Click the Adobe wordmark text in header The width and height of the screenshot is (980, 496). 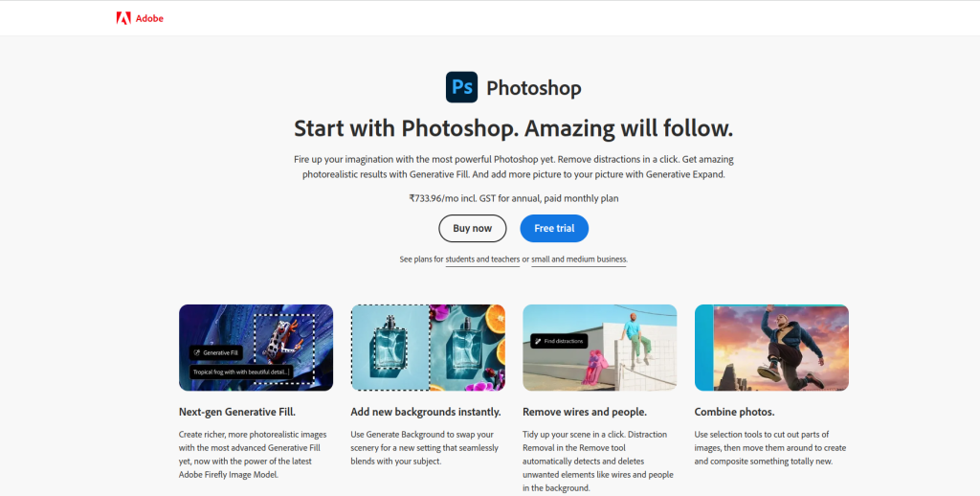coord(149,19)
